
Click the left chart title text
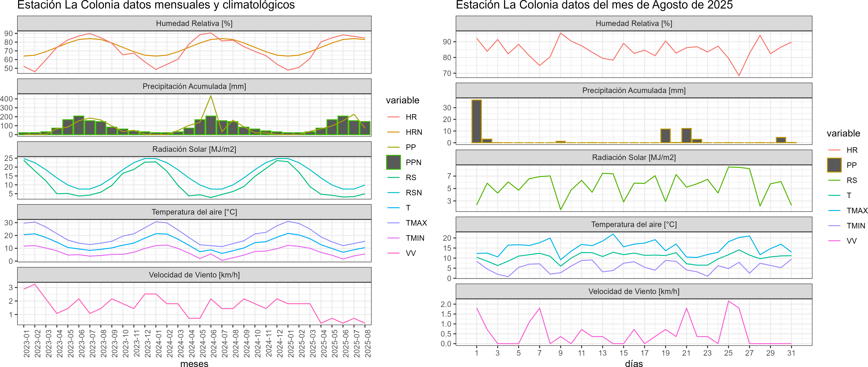click(x=156, y=5)
